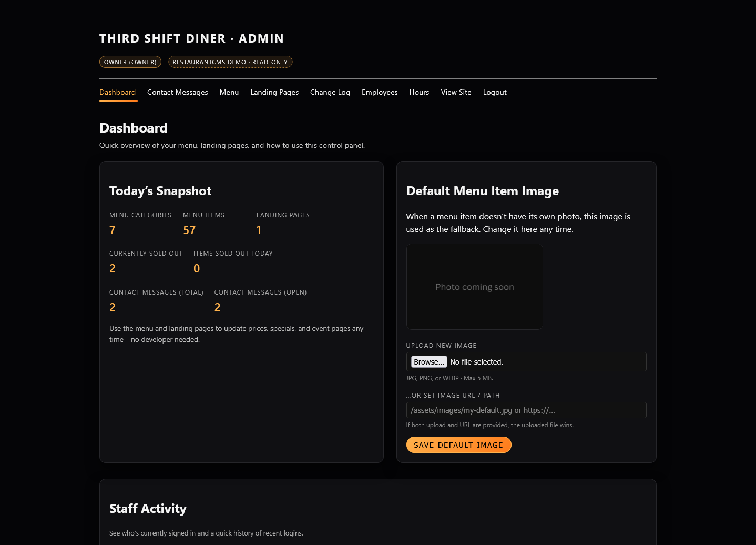Click the Photo coming soon preview
The image size is (756, 545).
[x=474, y=287]
